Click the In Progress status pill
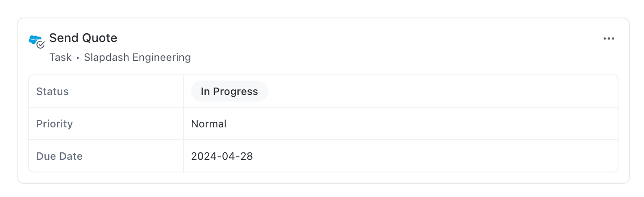The image size is (644, 197). 229,91
